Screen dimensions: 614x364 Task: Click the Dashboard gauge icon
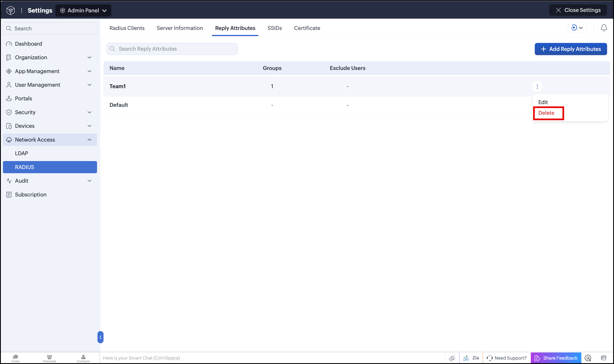point(9,44)
